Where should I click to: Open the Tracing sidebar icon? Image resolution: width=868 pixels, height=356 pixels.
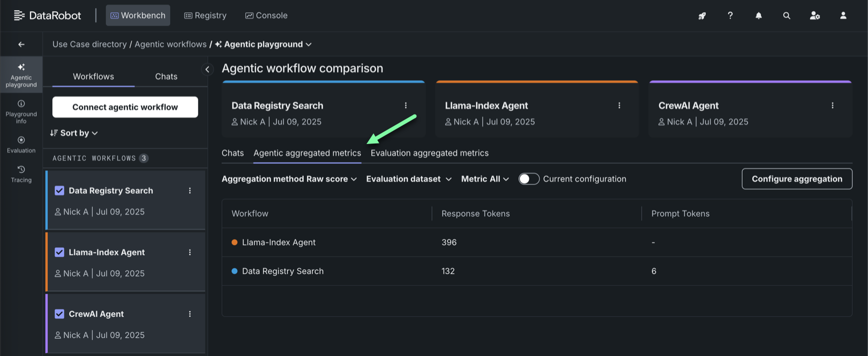(x=21, y=173)
